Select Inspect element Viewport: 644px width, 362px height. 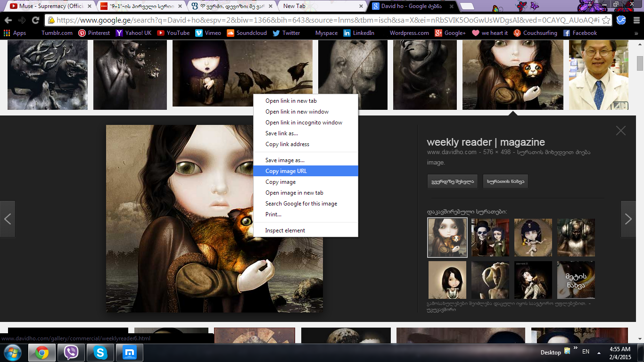click(305, 230)
